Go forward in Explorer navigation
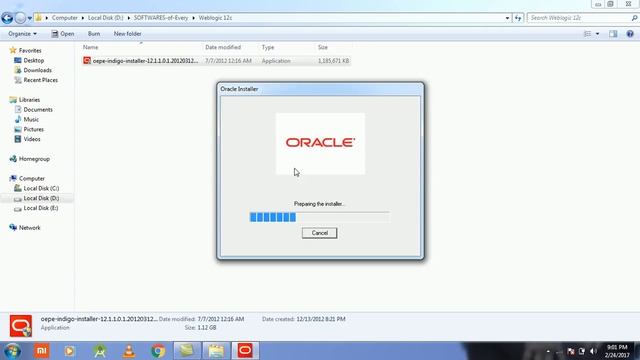 click(x=20, y=18)
